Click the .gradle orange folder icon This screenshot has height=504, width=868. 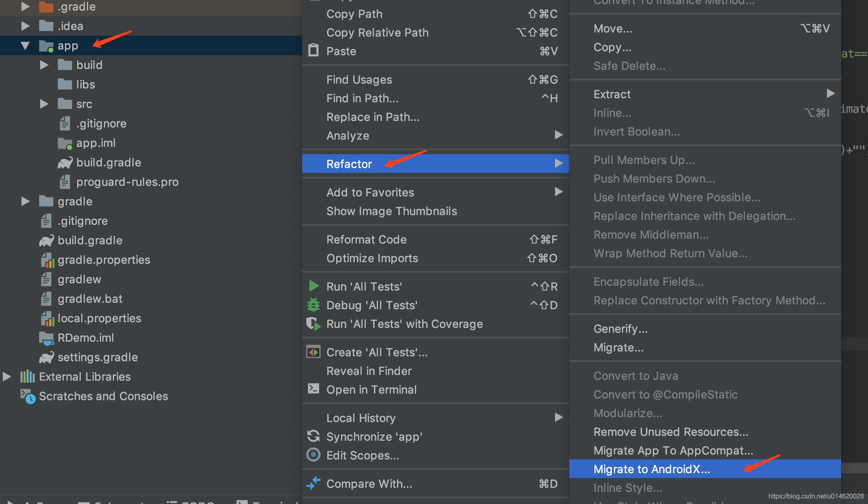point(46,6)
